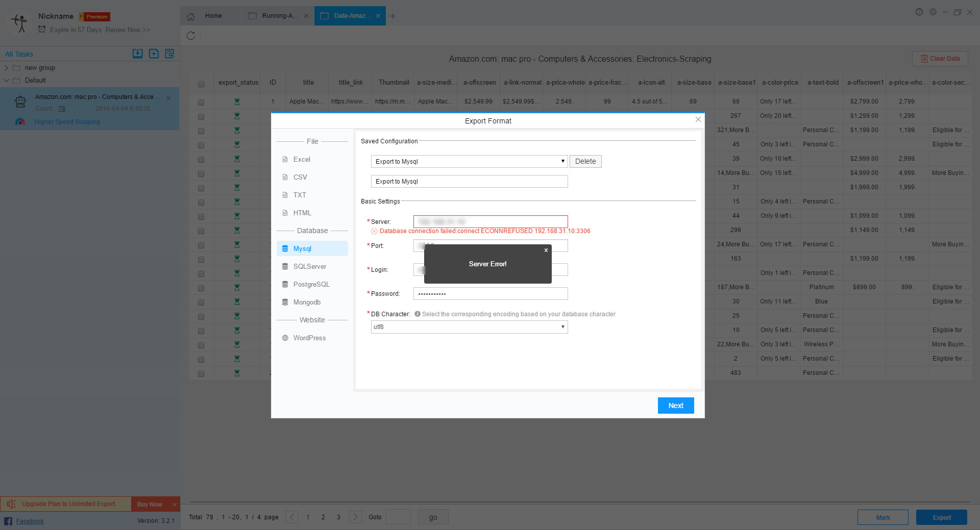Viewport: 980px width, 530px height.
Task: Collapse the Default folder
Action: coord(6,81)
